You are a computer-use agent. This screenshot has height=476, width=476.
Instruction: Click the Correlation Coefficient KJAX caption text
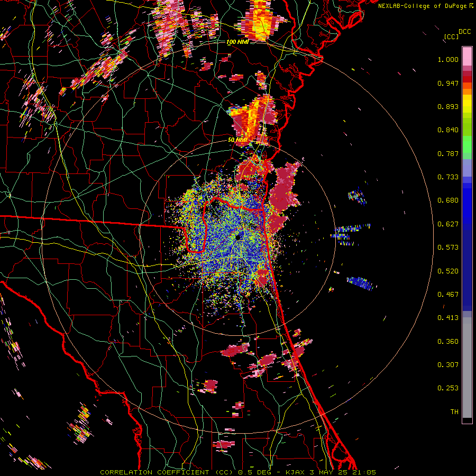238,472
